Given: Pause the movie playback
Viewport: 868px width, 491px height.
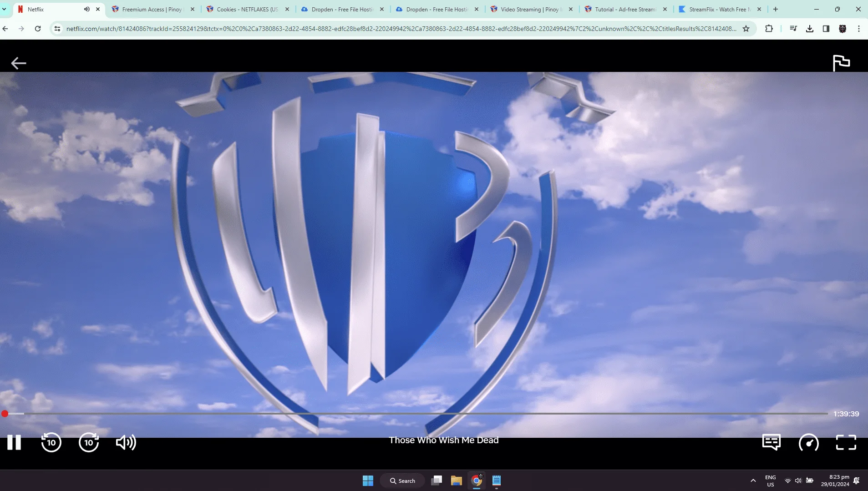Looking at the screenshot, I should pos(14,442).
